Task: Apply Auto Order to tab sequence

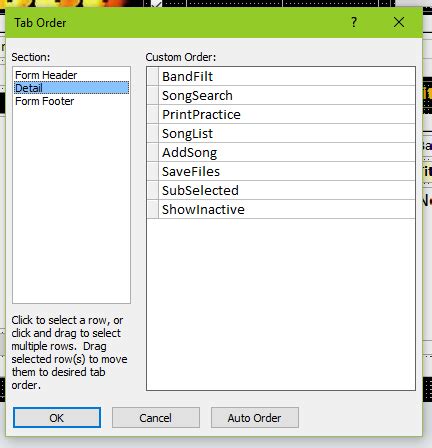Action: [x=255, y=417]
